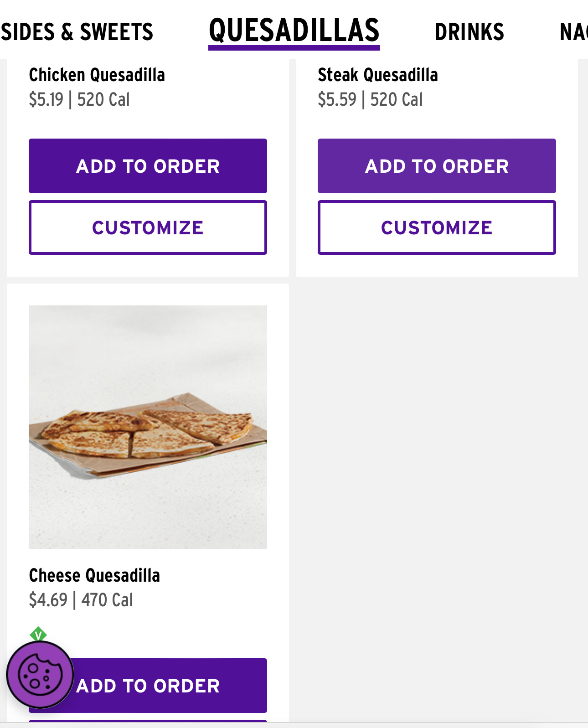Click the $4.69 Cheese Quesadilla price

[48, 600]
